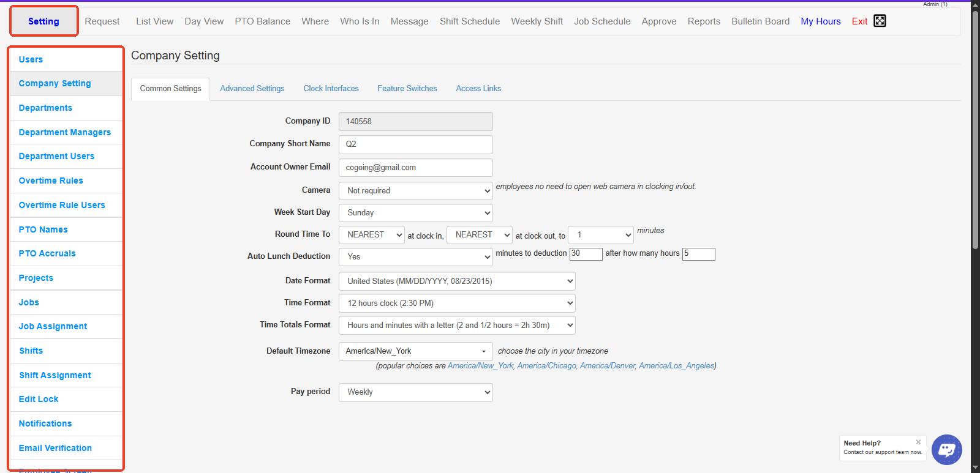Select PTO Accruals from the sidebar
This screenshot has height=473, width=980.
[x=47, y=253]
